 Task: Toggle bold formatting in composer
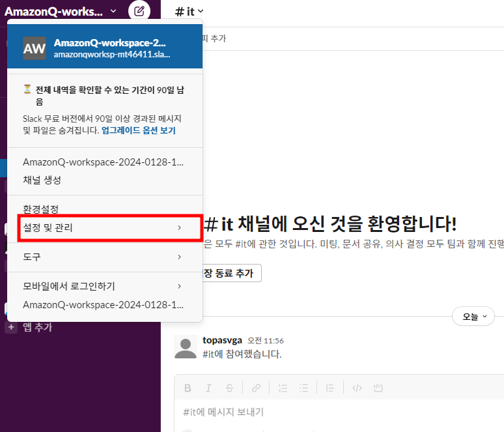[188, 388]
